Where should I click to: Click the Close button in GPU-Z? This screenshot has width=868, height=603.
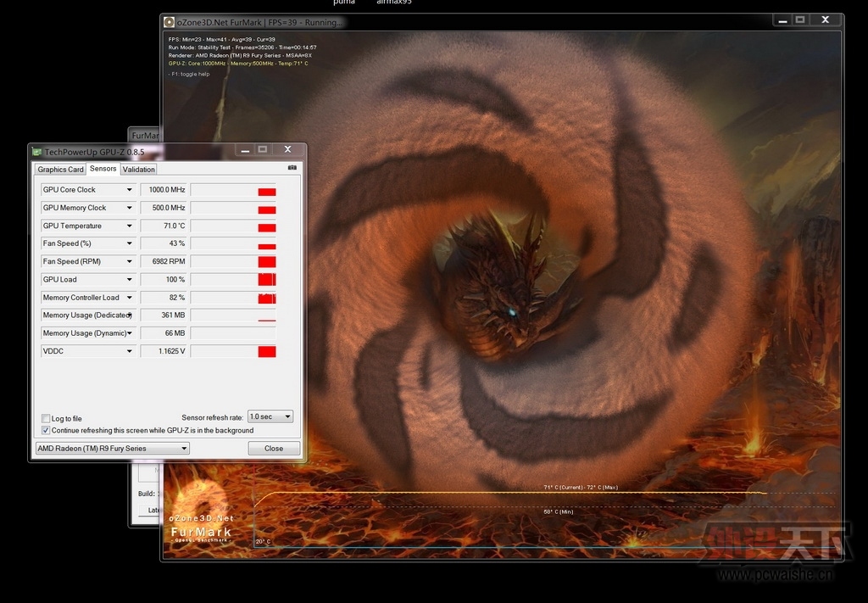pyautogui.click(x=274, y=448)
